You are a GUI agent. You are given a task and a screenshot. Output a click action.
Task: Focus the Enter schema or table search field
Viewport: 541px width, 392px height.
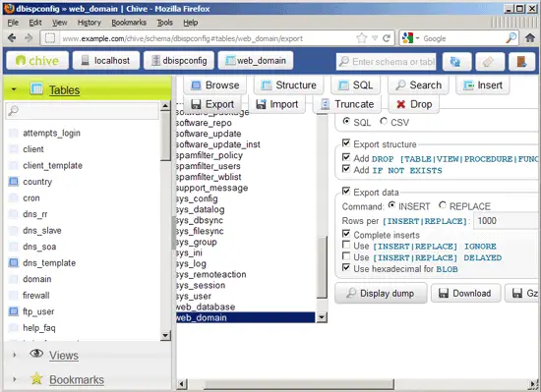tap(386, 62)
